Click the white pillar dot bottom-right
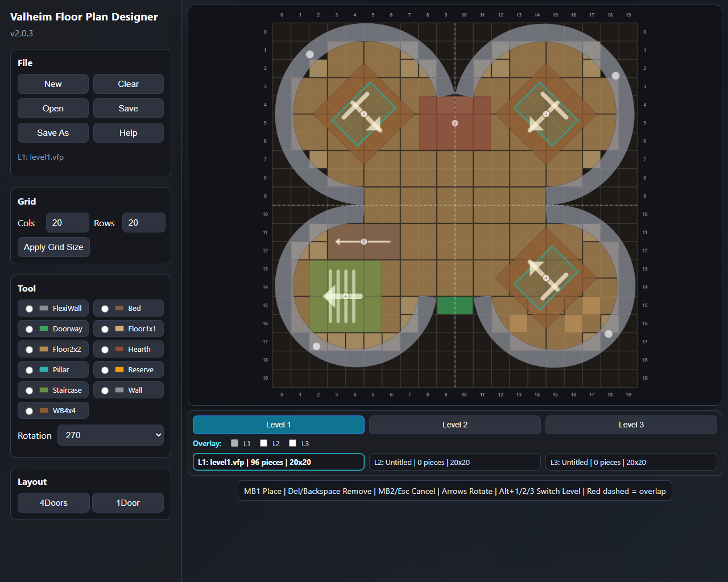This screenshot has height=582, width=728. coord(609,334)
